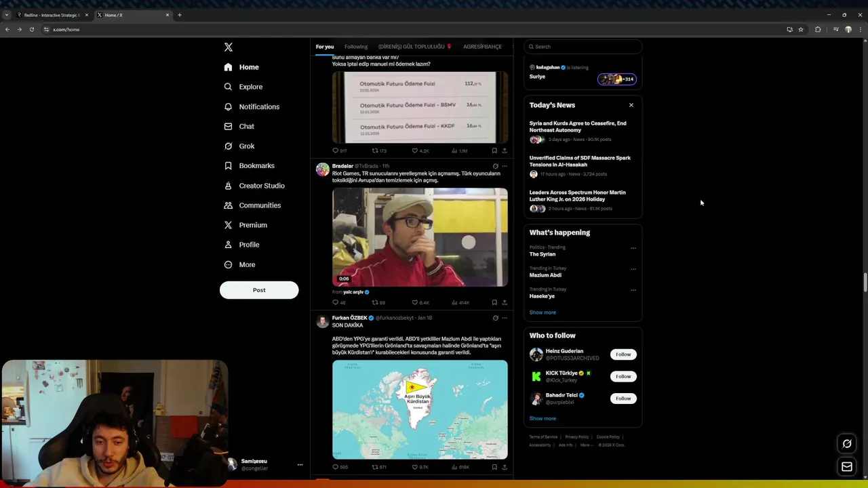868x488 pixels.
Task: Follow Heinz Guderian
Action: click(623, 354)
